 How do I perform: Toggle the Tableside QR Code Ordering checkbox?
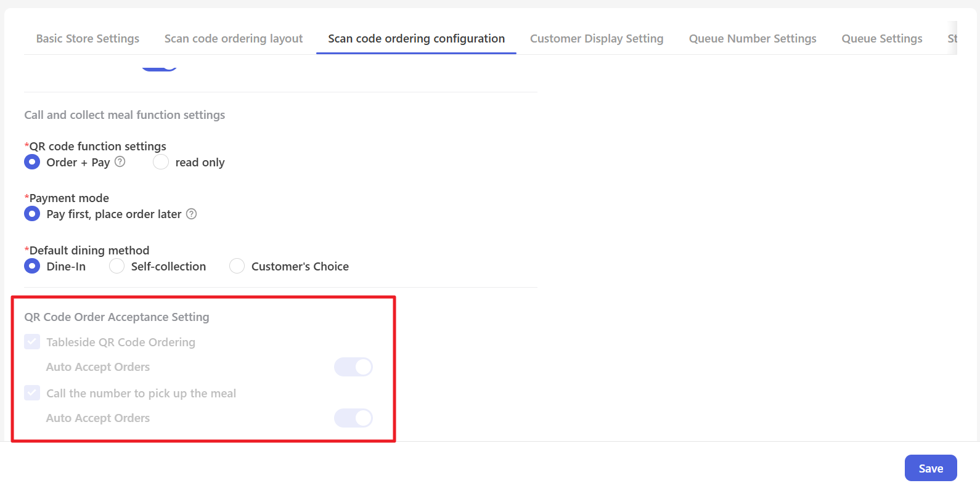(x=32, y=342)
